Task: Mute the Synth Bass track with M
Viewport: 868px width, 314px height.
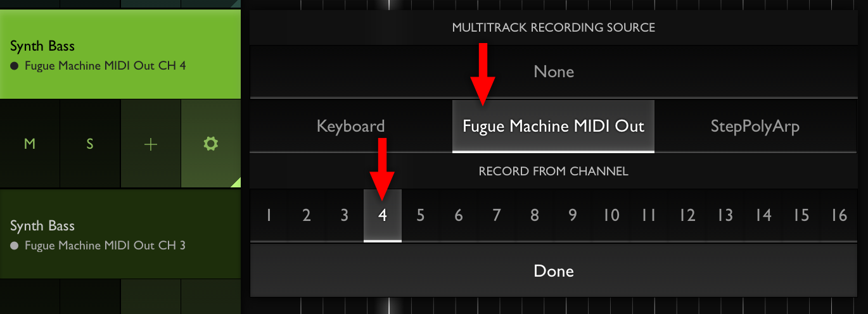Action: (30, 144)
